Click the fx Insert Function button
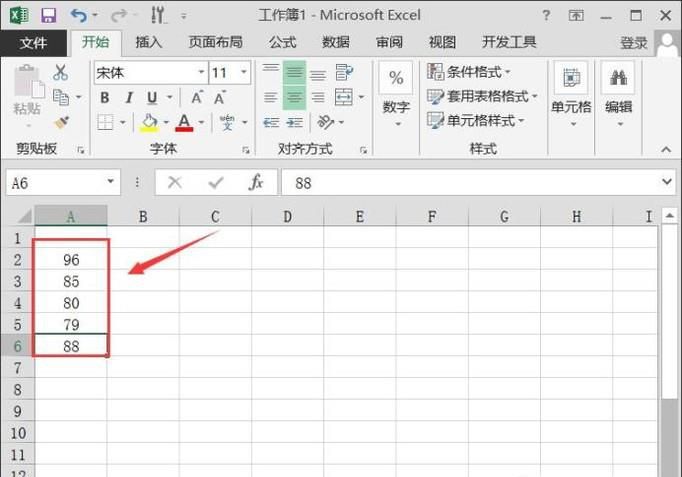 (256, 182)
